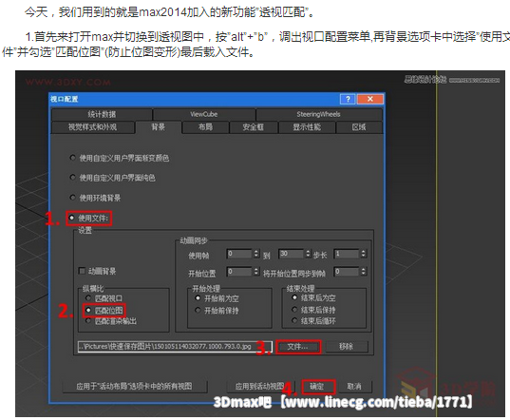The height and width of the screenshot is (420, 510).
Task: Open the SteeringWheels tab
Action: [318, 114]
